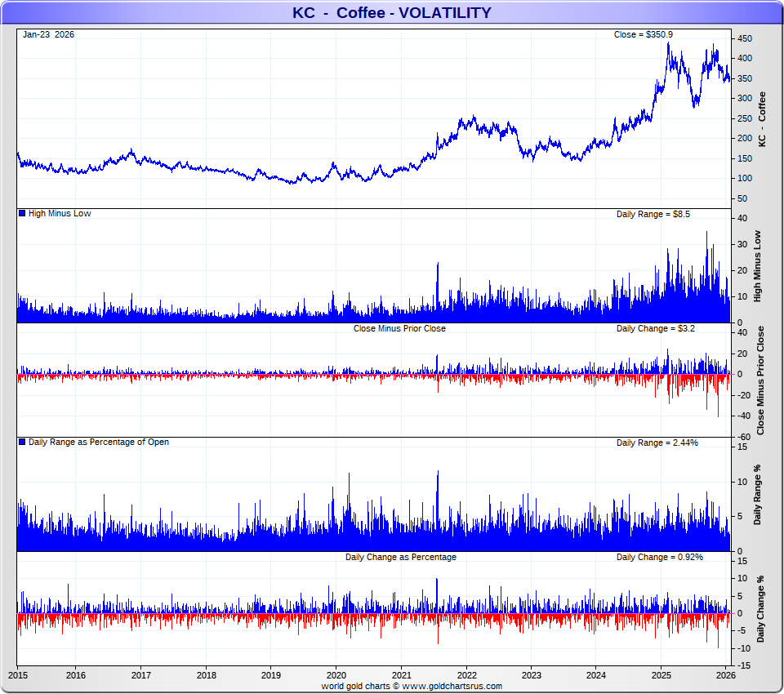This screenshot has width=784, height=694.
Task: Click the world gold charts copyright text
Action: 412,686
